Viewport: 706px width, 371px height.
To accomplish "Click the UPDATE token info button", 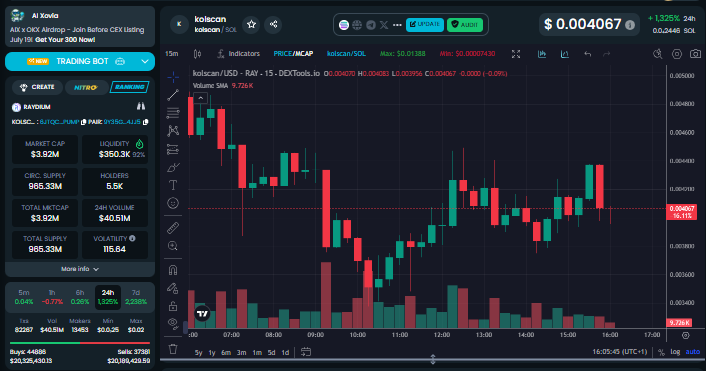I will coord(425,24).
